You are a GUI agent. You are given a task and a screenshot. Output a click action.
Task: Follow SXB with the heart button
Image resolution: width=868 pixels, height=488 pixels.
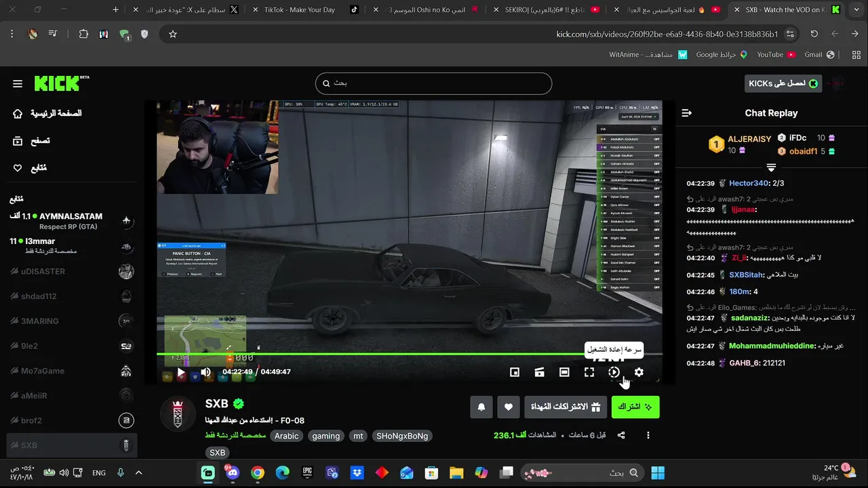click(x=509, y=407)
